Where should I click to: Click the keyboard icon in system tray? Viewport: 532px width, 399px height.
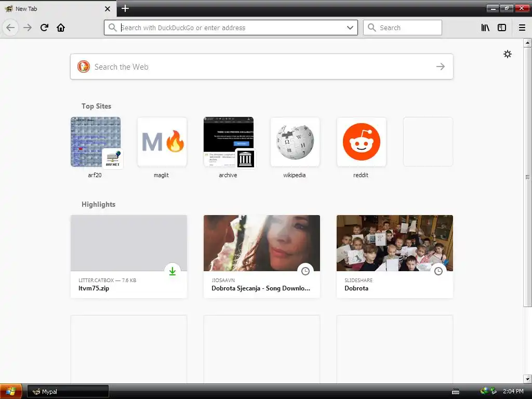click(x=456, y=392)
